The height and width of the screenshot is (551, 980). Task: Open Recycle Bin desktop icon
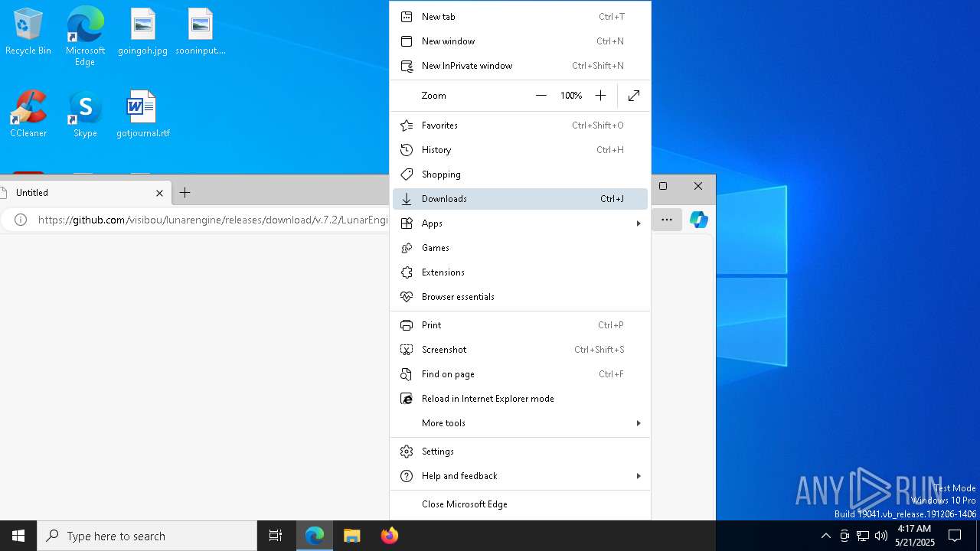[x=28, y=31]
